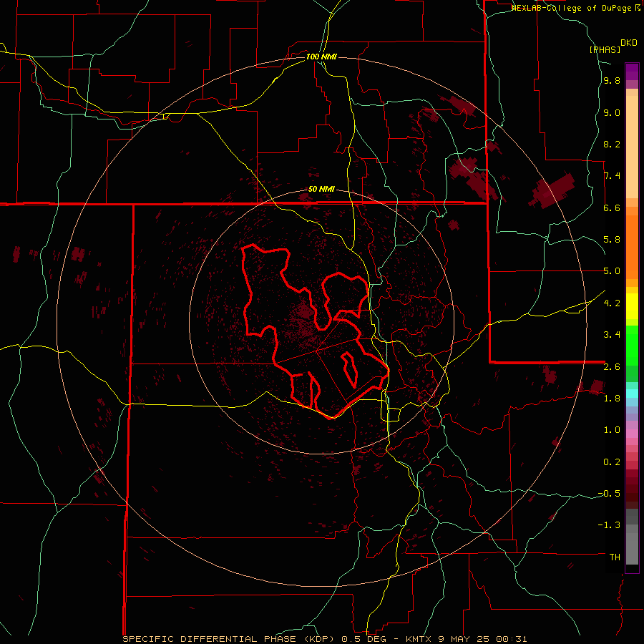Image resolution: width=644 pixels, height=644 pixels.
Task: Click the 2.6 scale value
Action: pos(612,367)
